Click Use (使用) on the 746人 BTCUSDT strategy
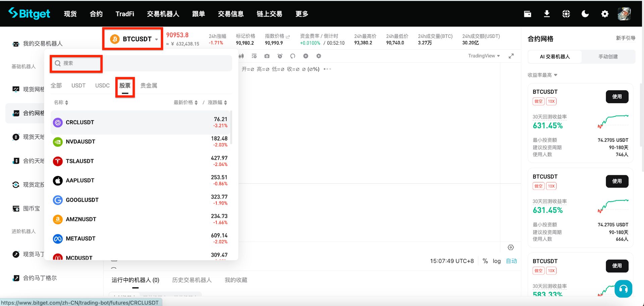644x306 pixels. pyautogui.click(x=617, y=97)
